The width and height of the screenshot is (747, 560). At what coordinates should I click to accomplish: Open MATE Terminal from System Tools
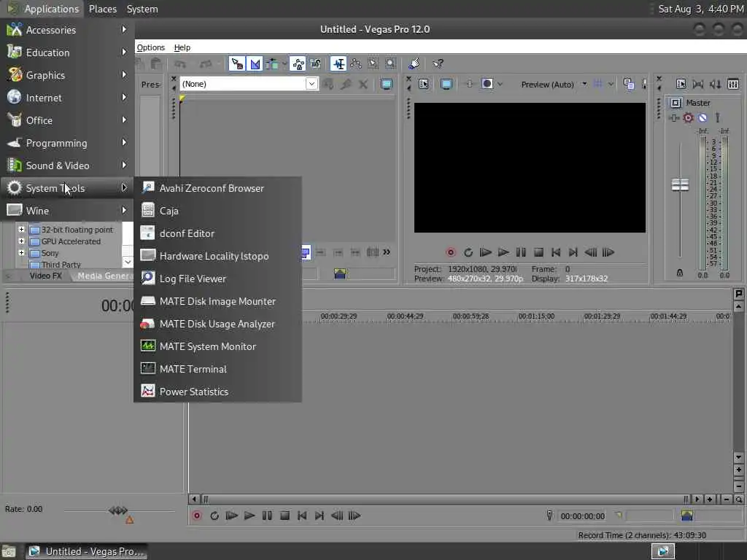(217, 369)
